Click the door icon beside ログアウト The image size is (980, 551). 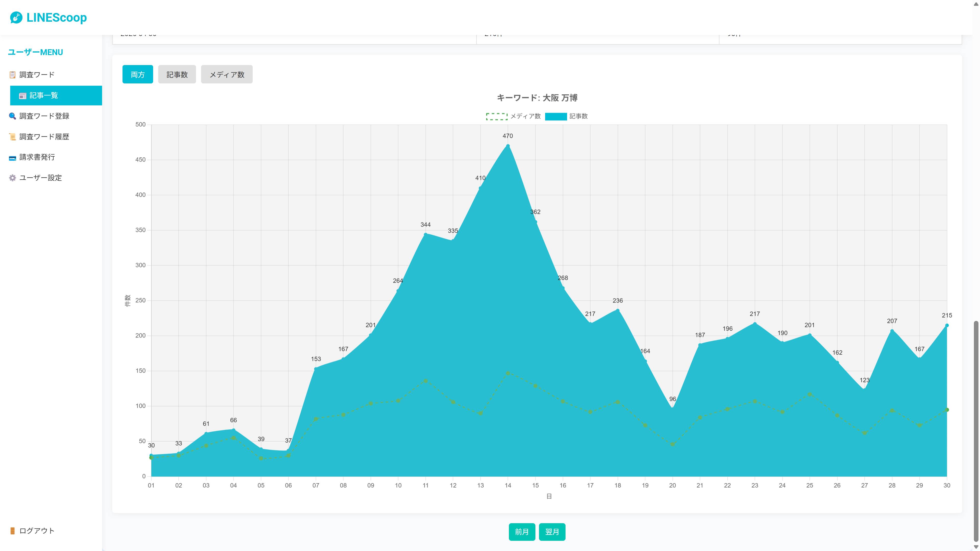pos(13,531)
